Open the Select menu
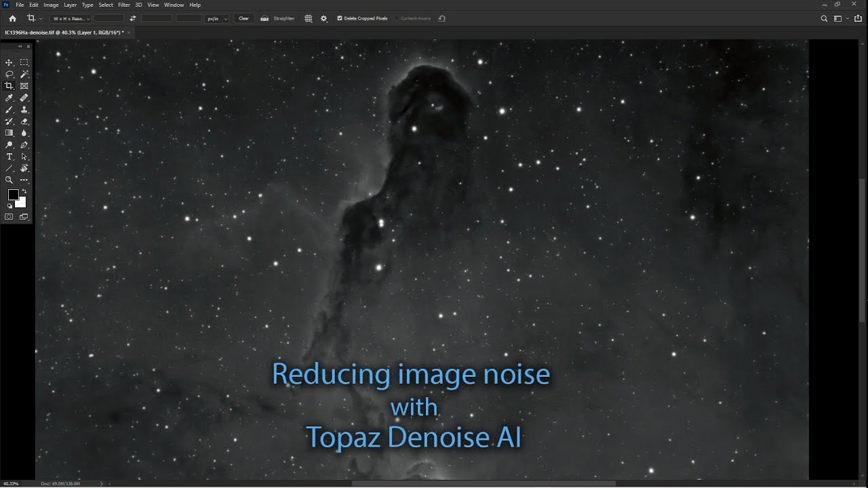This screenshot has height=488, width=868. click(106, 5)
